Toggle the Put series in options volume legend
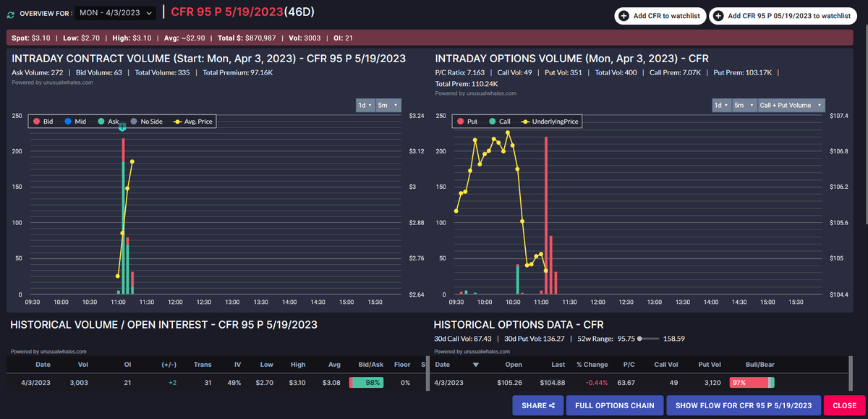Viewport: 868px width, 419px height. (459, 122)
